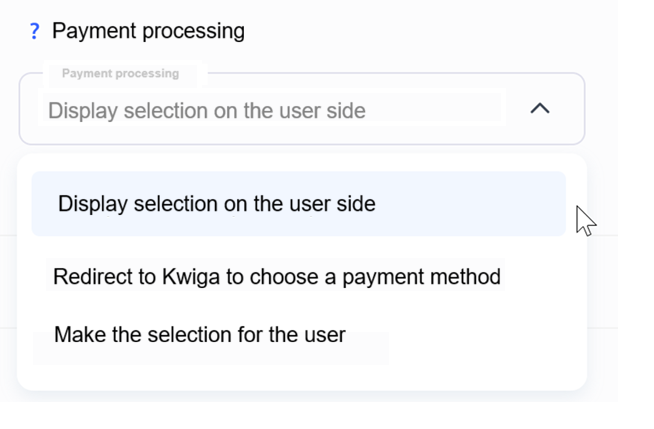Toggle the dropdown via its arrow icon
This screenshot has width=654, height=429.
(x=539, y=108)
